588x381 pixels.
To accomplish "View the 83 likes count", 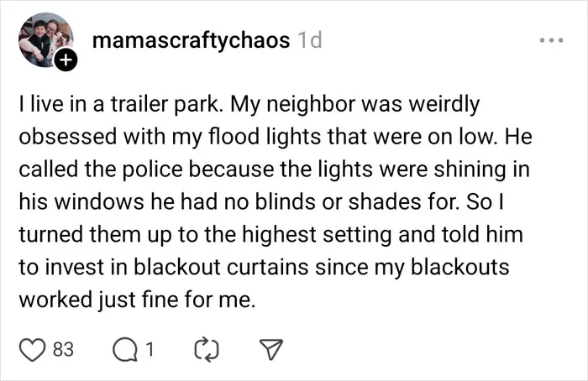I will coord(63,350).
